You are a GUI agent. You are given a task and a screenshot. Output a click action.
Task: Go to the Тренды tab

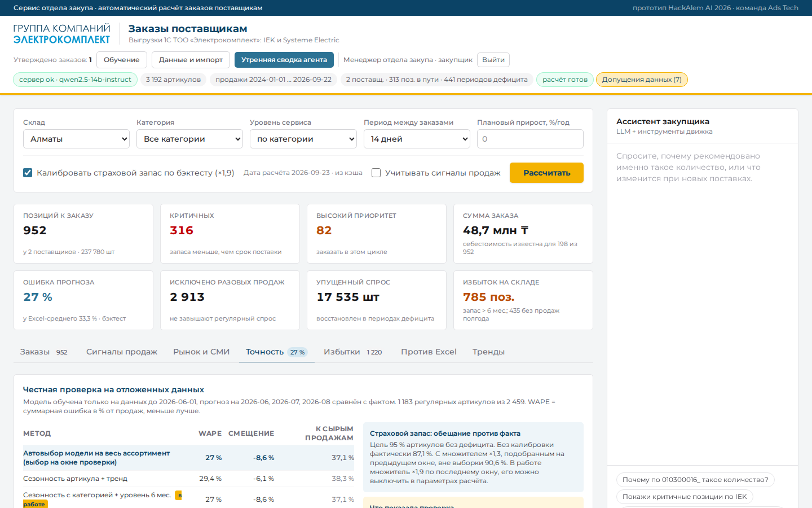click(488, 352)
